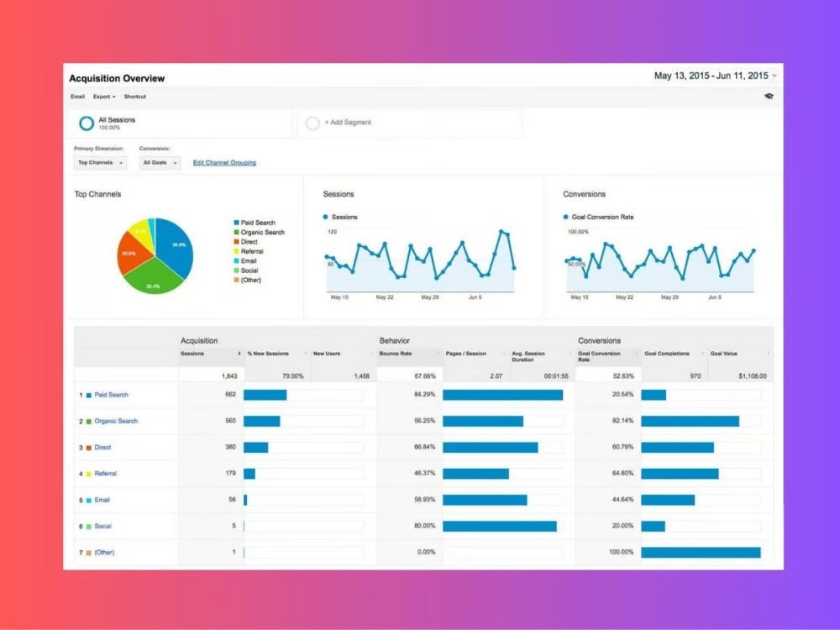Click the Top Channels pie chart
840x630 pixels.
click(155, 255)
